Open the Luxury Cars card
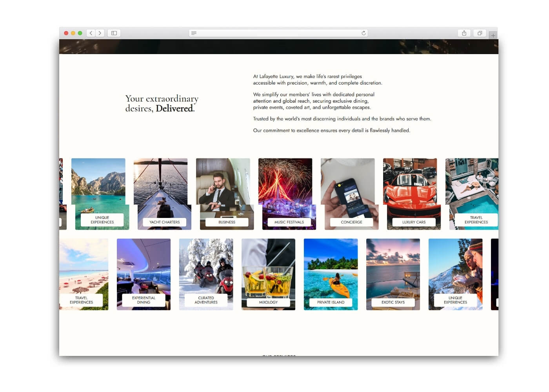Viewport: 549px width, 392px height. point(412,194)
